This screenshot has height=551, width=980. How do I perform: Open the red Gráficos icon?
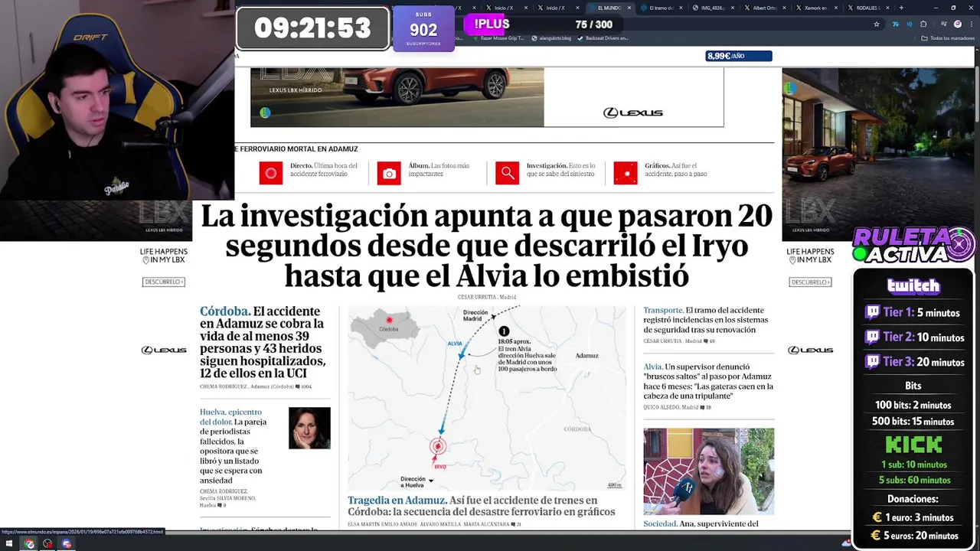point(626,174)
